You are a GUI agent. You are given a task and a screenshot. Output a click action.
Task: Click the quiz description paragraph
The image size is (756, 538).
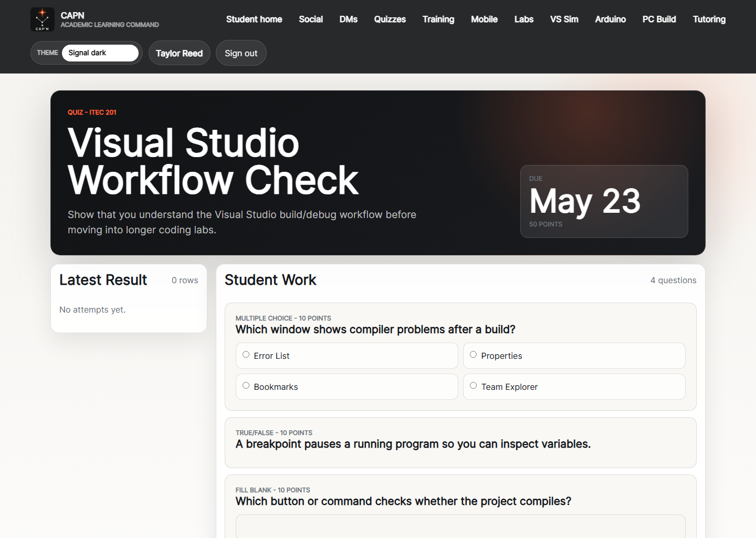pyautogui.click(x=242, y=222)
